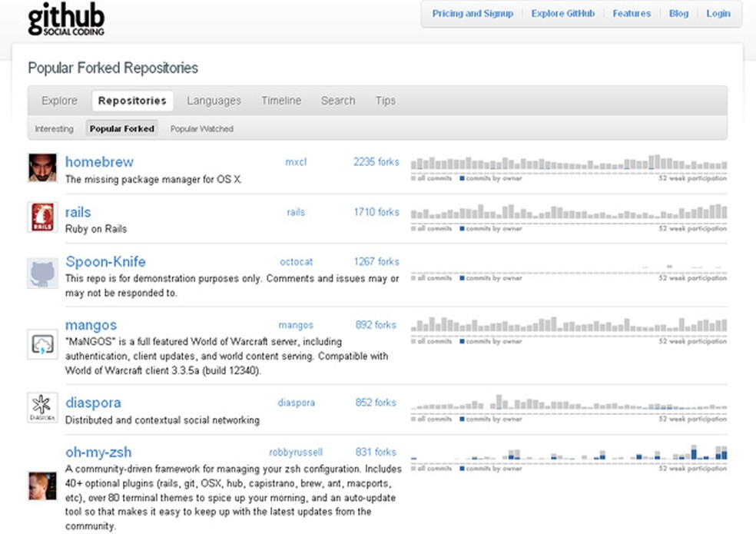Screen dimensions: 756x534
Task: Open the Timeline tab
Action: click(x=281, y=101)
